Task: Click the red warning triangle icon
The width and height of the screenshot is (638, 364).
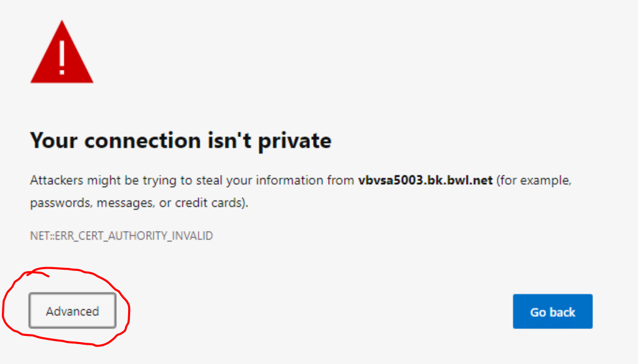Action: (62, 52)
